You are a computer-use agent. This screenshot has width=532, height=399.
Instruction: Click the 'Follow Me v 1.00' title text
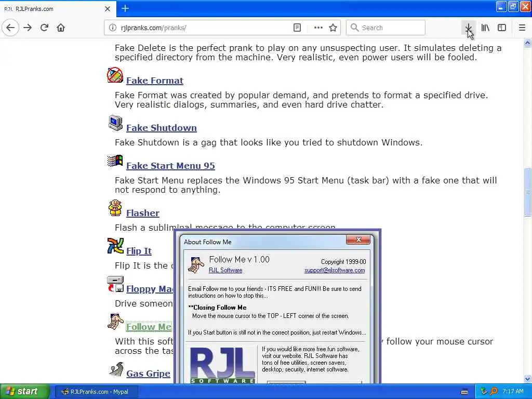click(x=239, y=260)
